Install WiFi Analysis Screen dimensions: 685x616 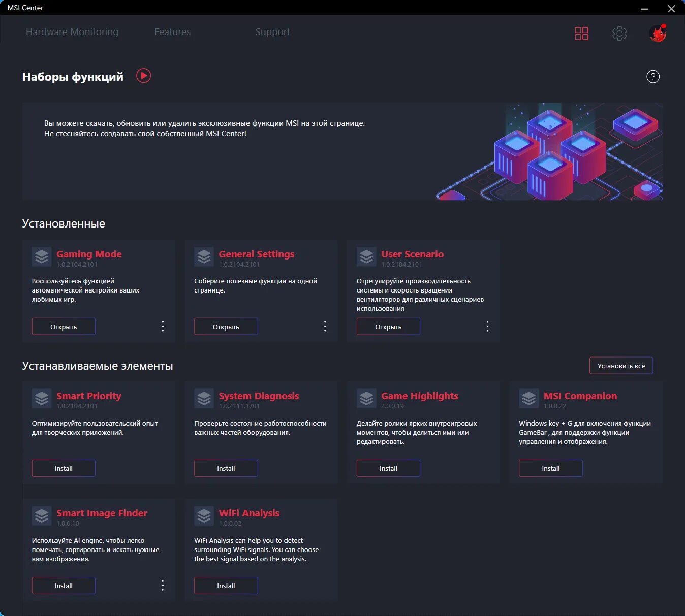[x=226, y=586]
